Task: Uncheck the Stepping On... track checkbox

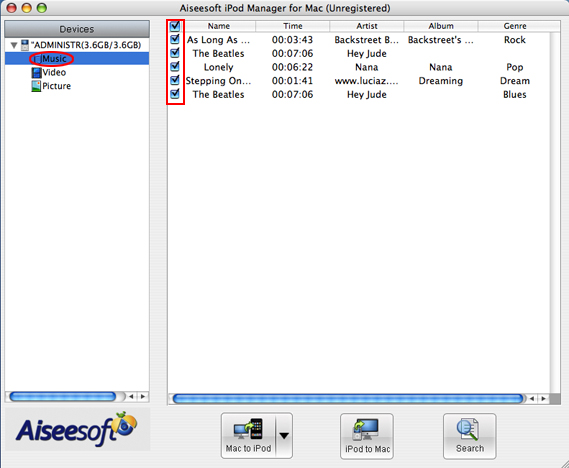Action: [x=175, y=80]
